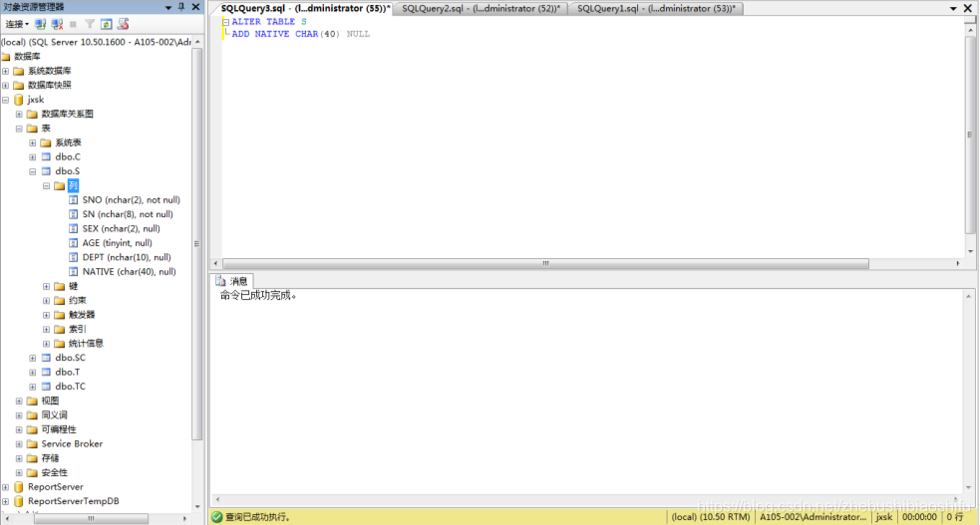Switch to SQLQuery3.sql tab
The image size is (980, 525).
[306, 9]
